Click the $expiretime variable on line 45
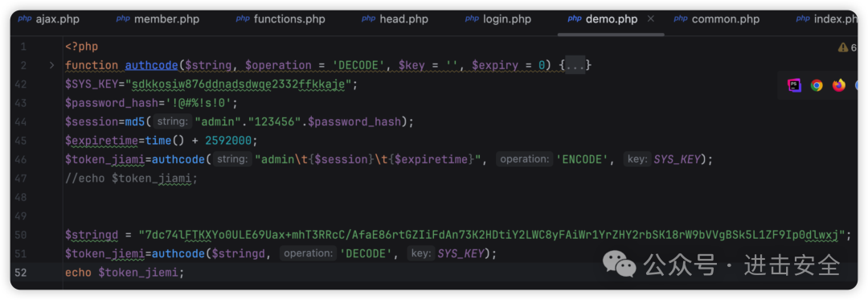Viewport: 868px width, 300px height. click(100, 141)
